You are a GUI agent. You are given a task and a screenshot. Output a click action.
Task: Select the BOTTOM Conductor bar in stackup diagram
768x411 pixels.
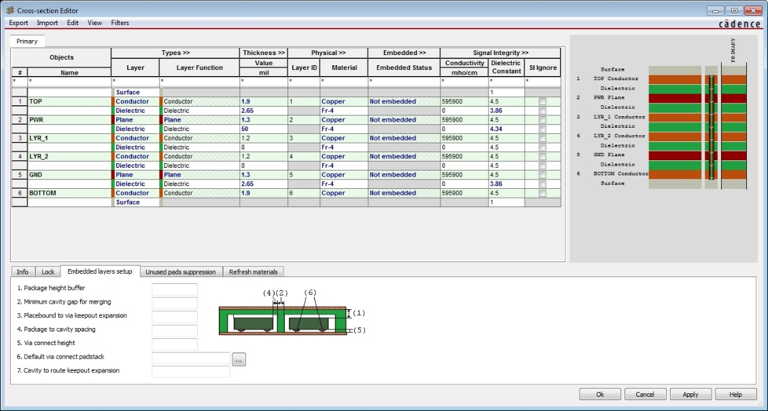[x=675, y=174]
